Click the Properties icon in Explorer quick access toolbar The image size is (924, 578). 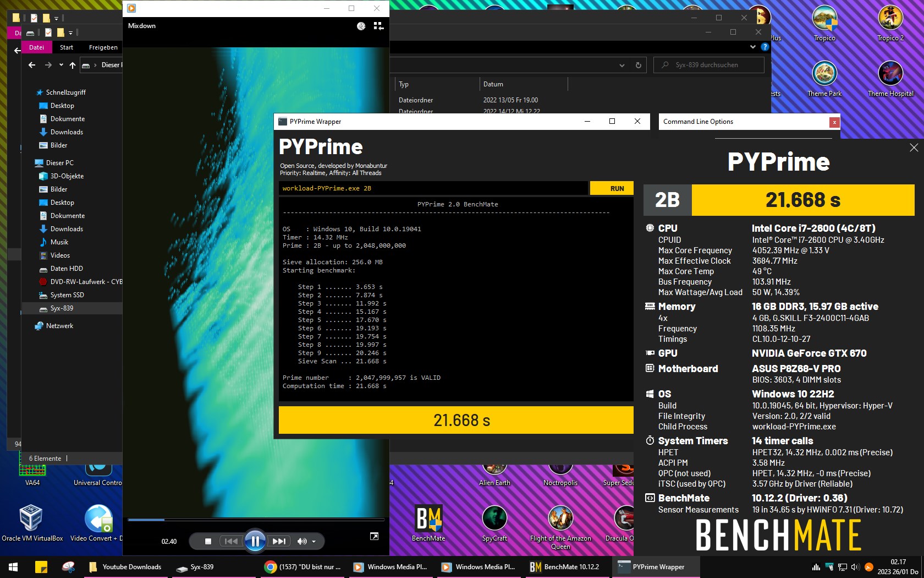tap(48, 32)
